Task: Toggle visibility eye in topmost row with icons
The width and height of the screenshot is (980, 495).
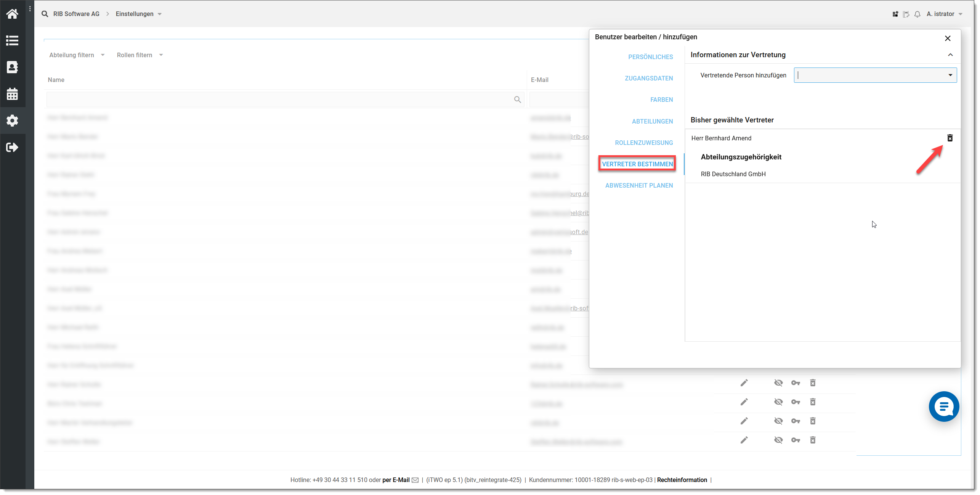Action: (x=778, y=383)
